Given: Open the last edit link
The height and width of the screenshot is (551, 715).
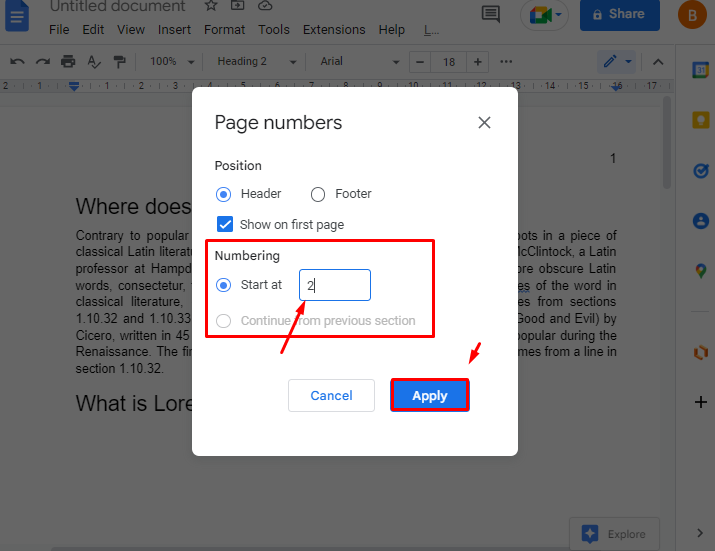Looking at the screenshot, I should [x=431, y=30].
